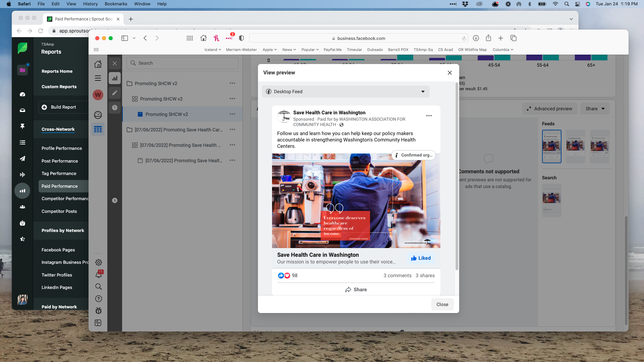Click the Confirmed org info badge
The height and width of the screenshot is (362, 644).
click(414, 155)
